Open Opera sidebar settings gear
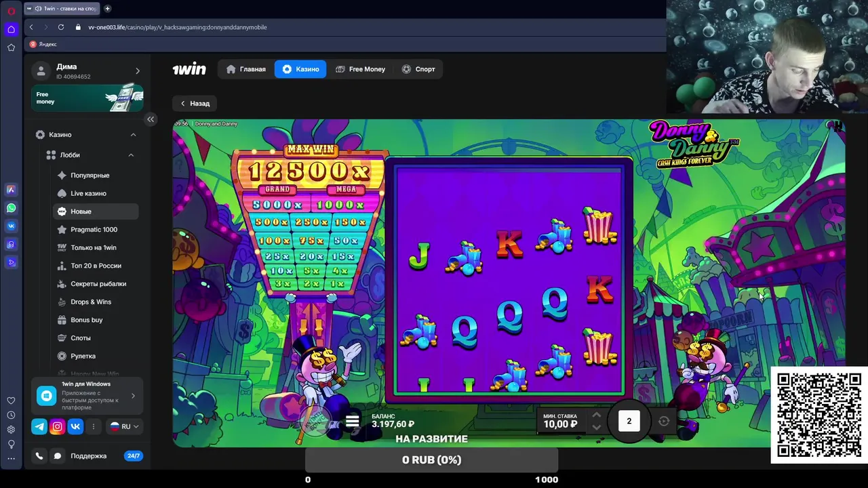The height and width of the screenshot is (488, 868). (x=11, y=430)
